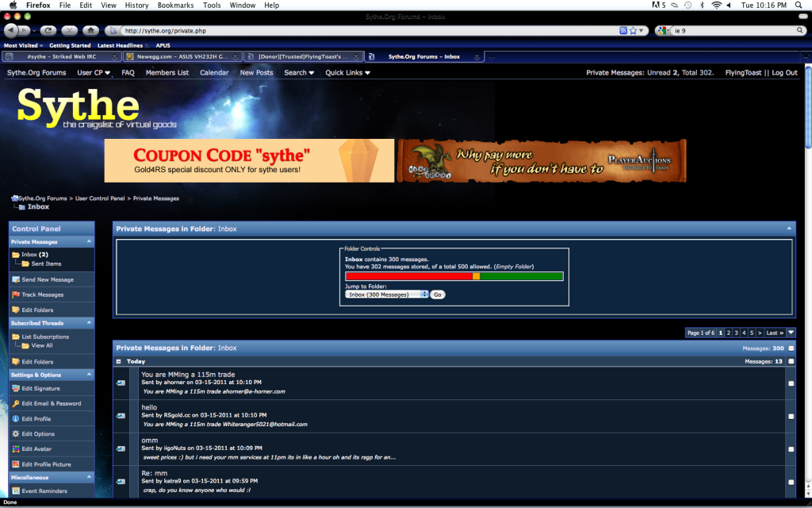Collapse Settings & Options sidebar section
The height and width of the screenshot is (508, 812).
pyautogui.click(x=89, y=375)
